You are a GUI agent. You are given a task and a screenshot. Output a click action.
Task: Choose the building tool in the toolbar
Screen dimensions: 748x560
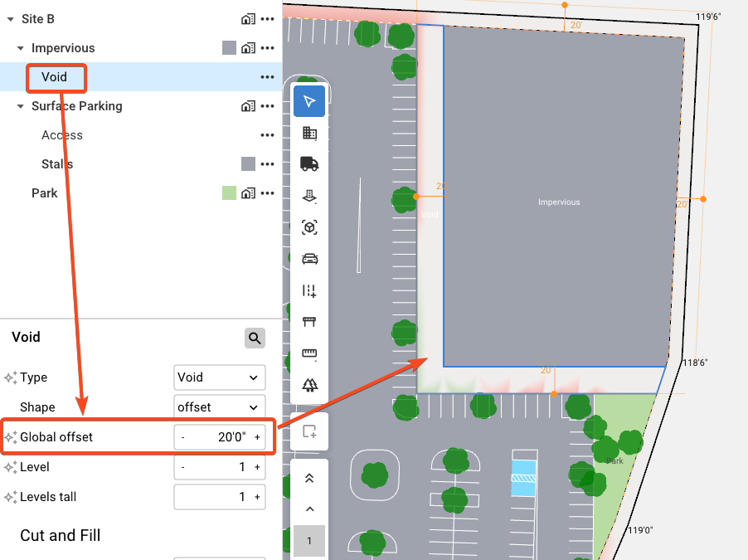(309, 133)
